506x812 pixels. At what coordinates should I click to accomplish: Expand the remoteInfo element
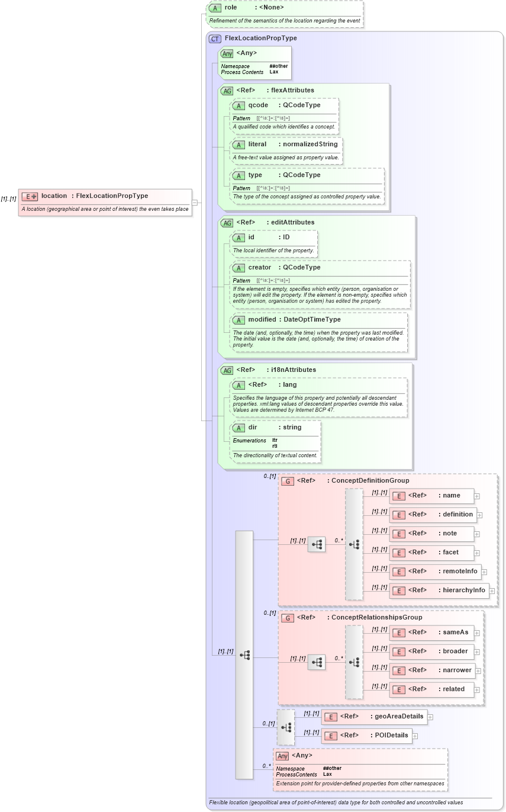click(484, 572)
